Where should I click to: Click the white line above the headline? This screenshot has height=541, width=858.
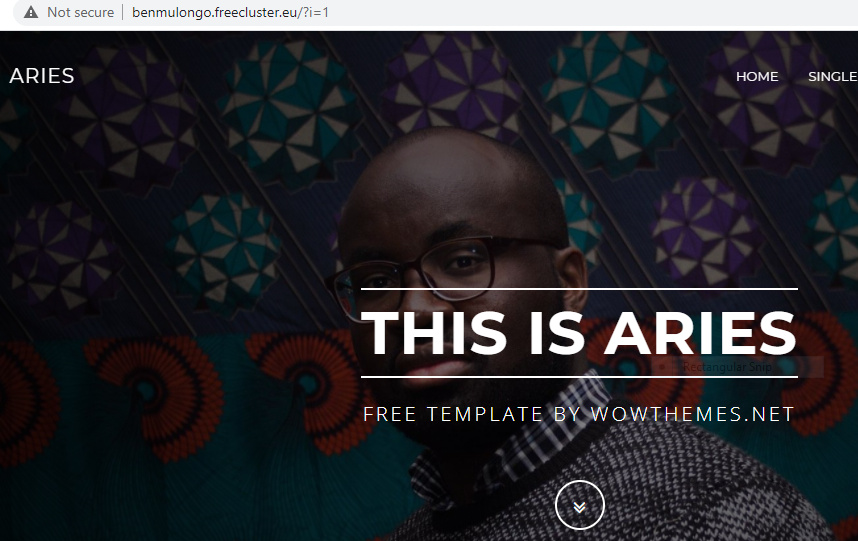point(579,288)
